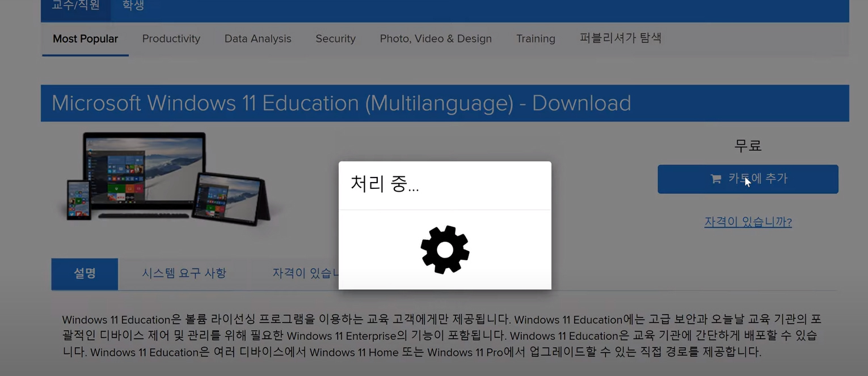Open the 자격이 있습니까? link
Viewport: 868px width, 376px height.
[748, 222]
